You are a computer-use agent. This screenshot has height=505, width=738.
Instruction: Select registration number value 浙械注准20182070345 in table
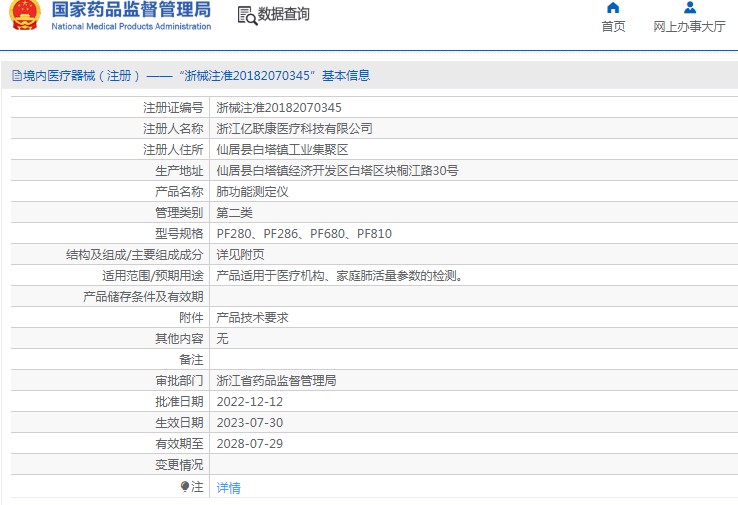pyautogui.click(x=279, y=108)
